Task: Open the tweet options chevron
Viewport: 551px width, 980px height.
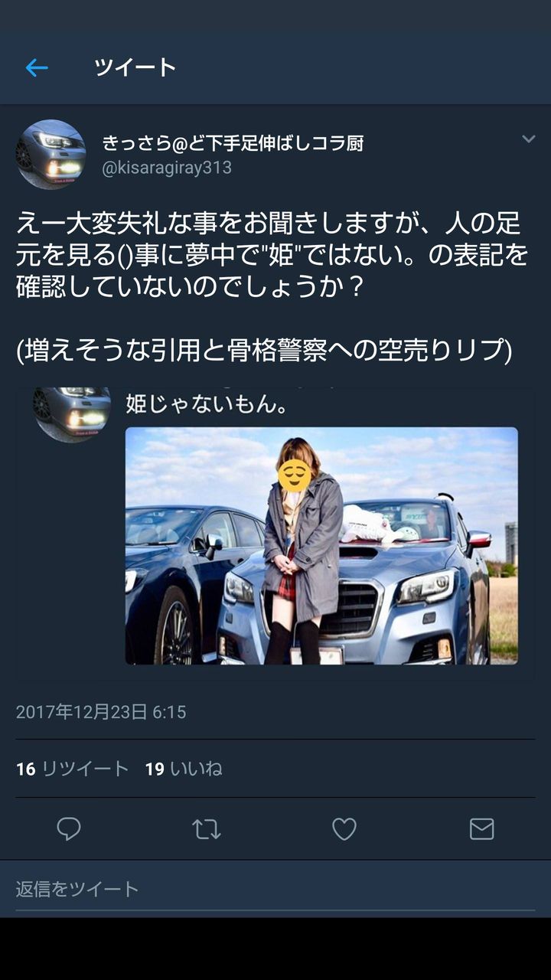Action: pos(528,139)
